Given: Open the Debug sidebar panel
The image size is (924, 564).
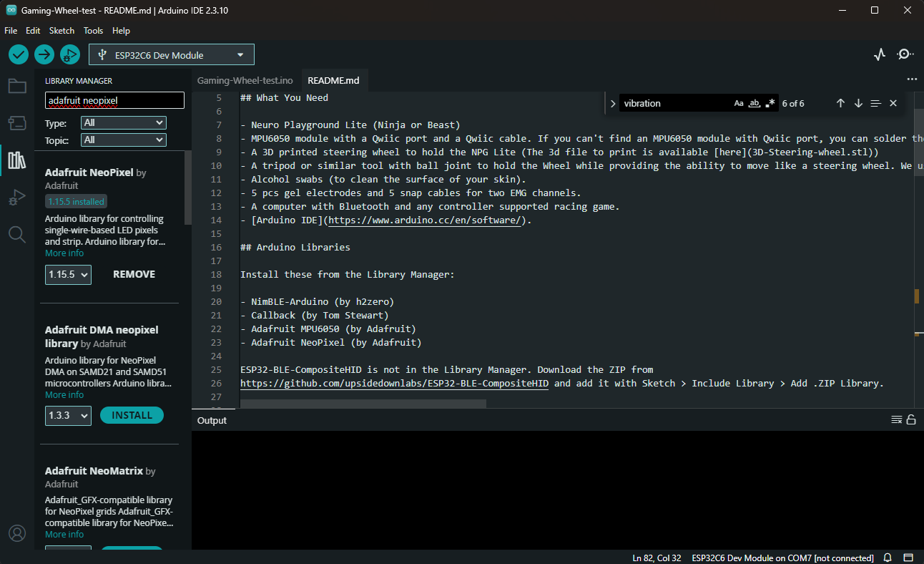Looking at the screenshot, I should tap(17, 198).
